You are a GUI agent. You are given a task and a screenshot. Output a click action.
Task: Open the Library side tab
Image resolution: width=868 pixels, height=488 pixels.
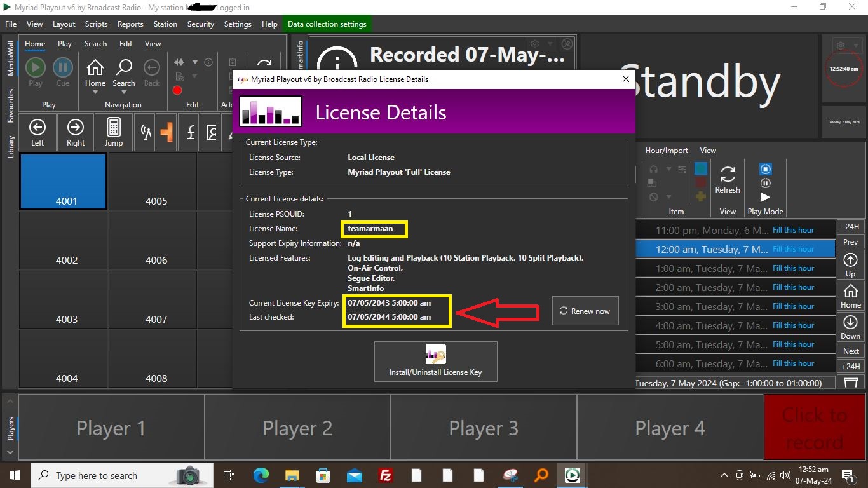click(x=11, y=146)
